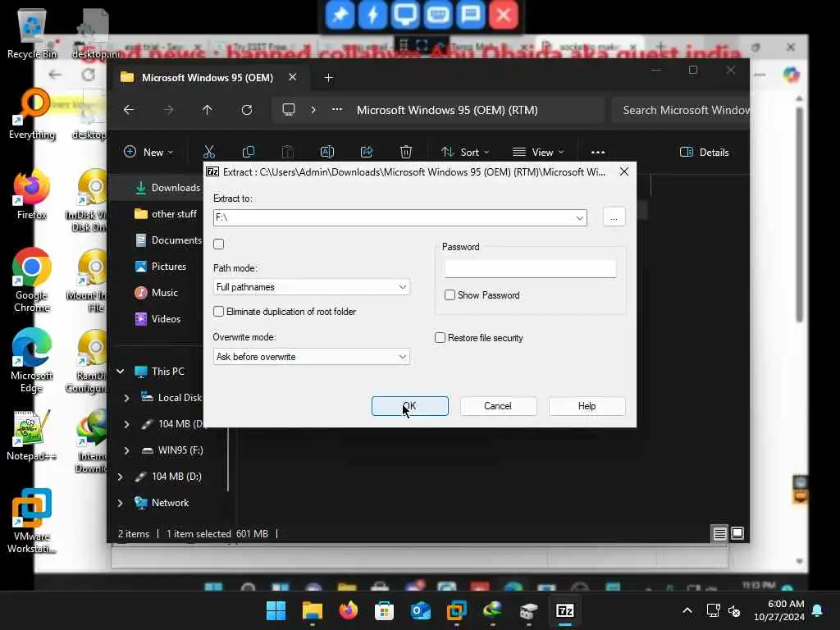This screenshot has width=840, height=630.
Task: Open the New dropdown in Explorer
Action: point(148,152)
